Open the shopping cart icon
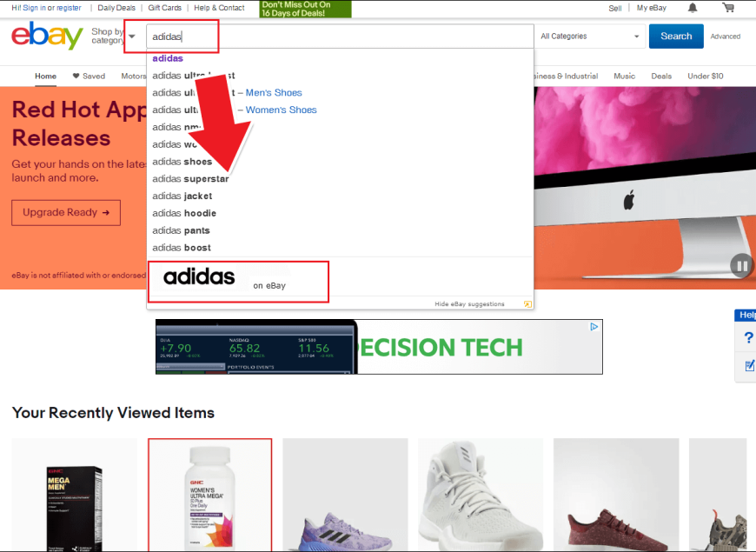Viewport: 756px width, 552px height. [x=728, y=8]
